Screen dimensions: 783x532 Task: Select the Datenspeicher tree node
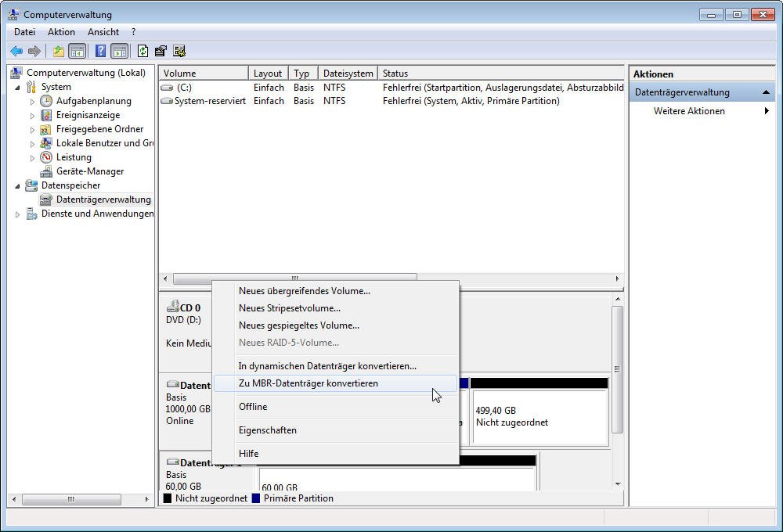click(70, 185)
